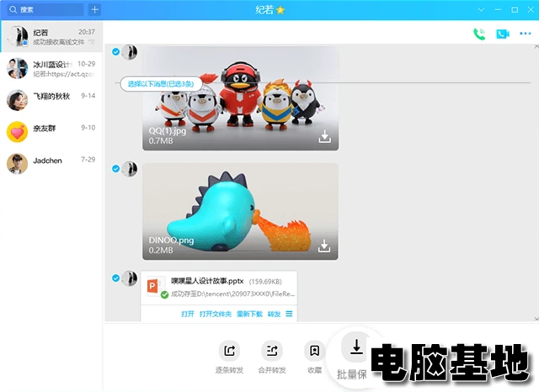Image resolution: width=539 pixels, height=392 pixels.
Task: Click the plus icon next to search
Action: point(94,9)
